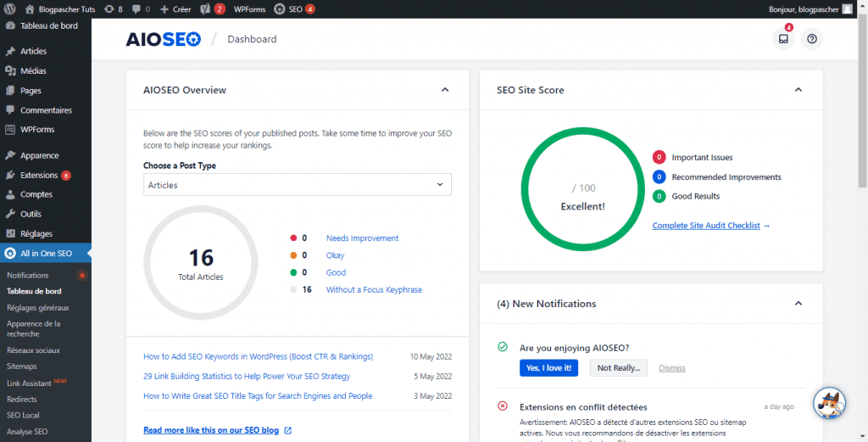The image size is (868, 442).
Task: Click the AIOSEO logo
Action: coord(164,39)
